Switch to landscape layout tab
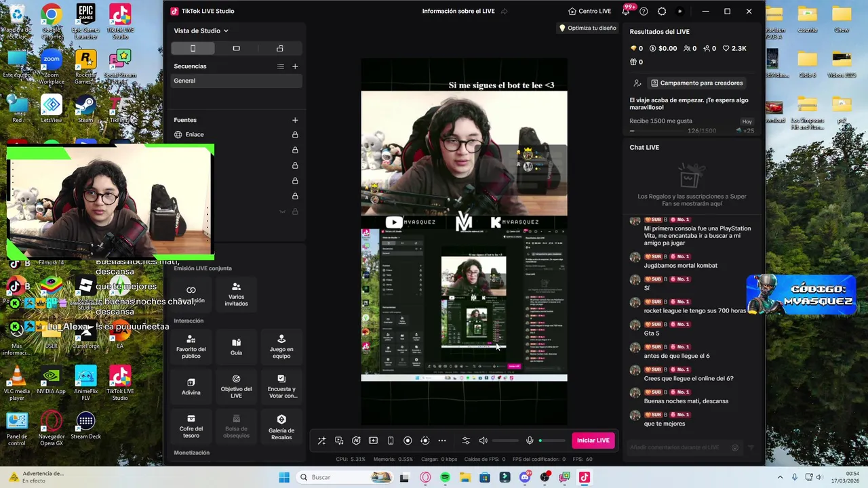This screenshot has height=488, width=868. tap(236, 48)
